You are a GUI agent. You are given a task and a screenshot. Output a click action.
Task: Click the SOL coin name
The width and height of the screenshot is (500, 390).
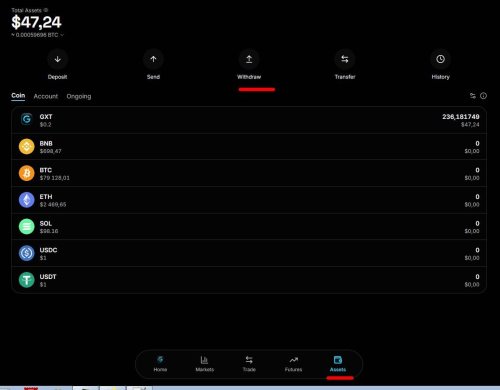[x=46, y=223]
